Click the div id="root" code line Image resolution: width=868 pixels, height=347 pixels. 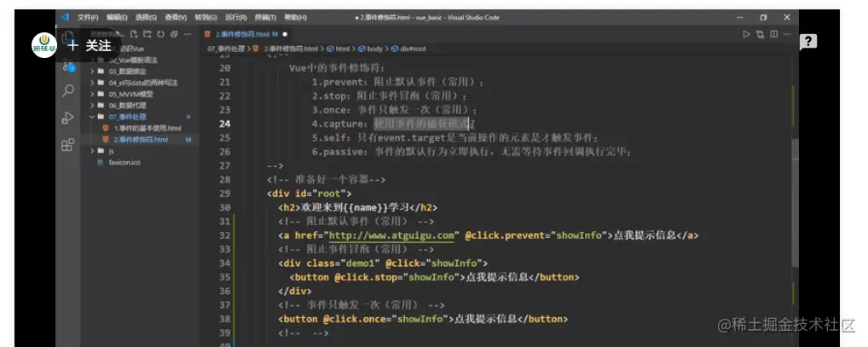(309, 194)
